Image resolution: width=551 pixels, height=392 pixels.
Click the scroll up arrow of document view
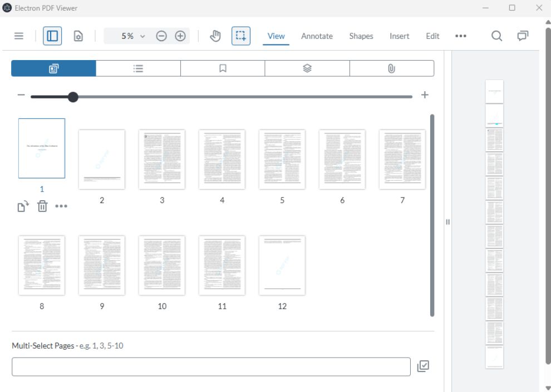(548, 22)
